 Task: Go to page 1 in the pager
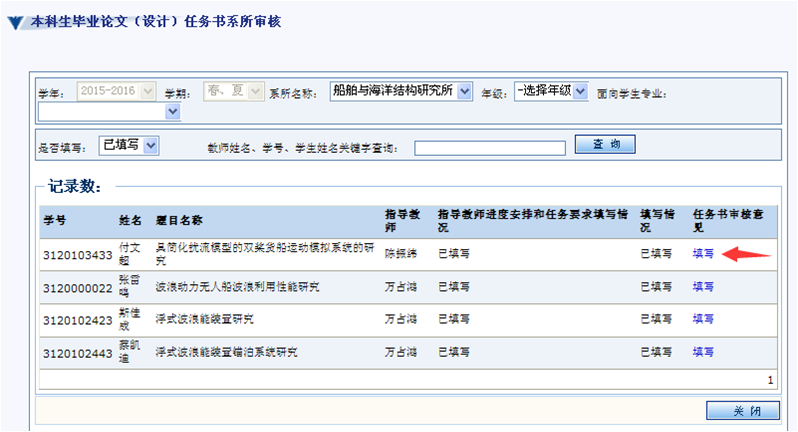point(769,380)
